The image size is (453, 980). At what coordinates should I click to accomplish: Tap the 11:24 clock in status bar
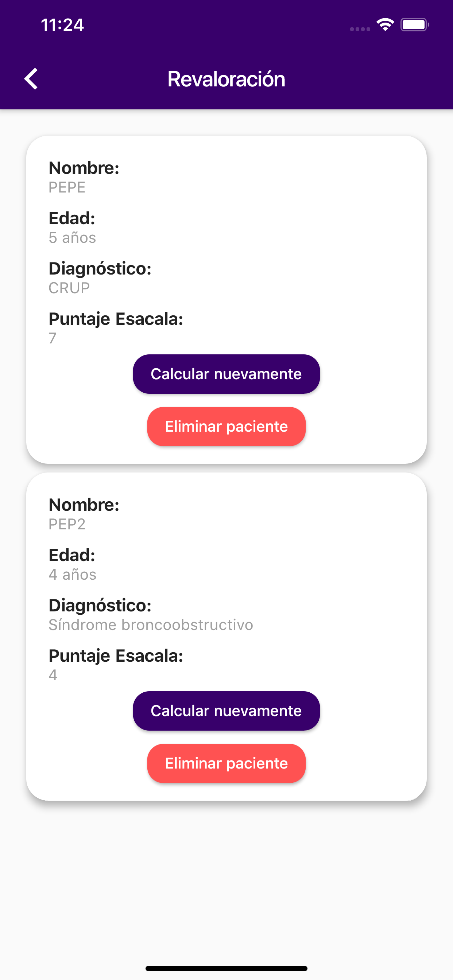pos(62,25)
